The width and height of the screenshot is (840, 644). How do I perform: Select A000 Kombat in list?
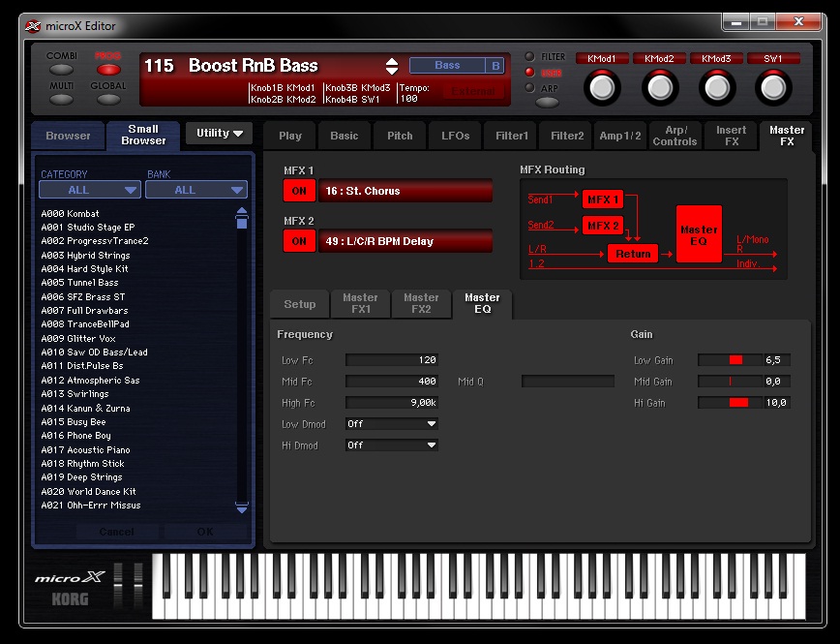coord(71,213)
